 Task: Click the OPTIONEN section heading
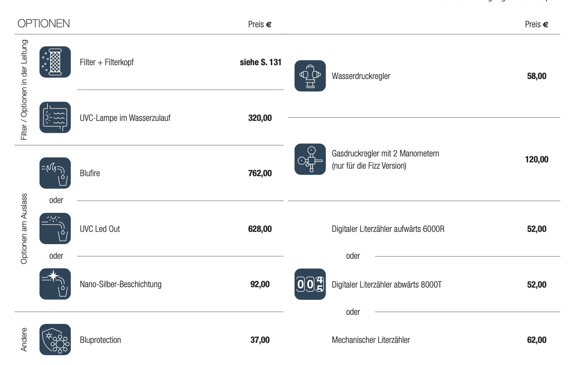43,24
